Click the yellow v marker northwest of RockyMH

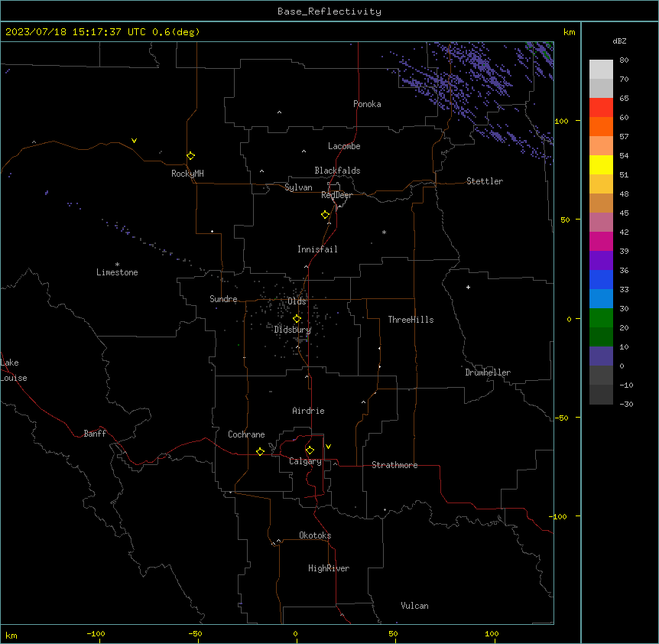[x=134, y=141]
